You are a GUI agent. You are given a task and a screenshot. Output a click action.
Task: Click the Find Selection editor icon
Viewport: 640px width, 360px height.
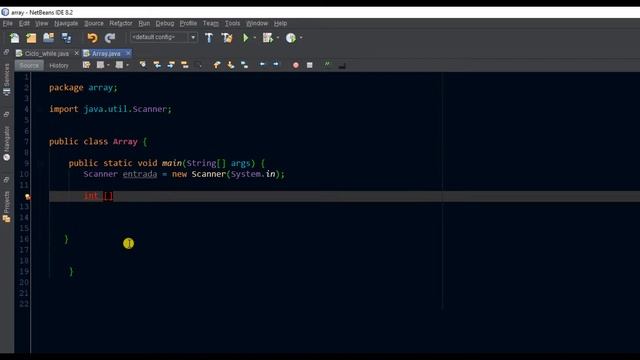click(x=142, y=65)
